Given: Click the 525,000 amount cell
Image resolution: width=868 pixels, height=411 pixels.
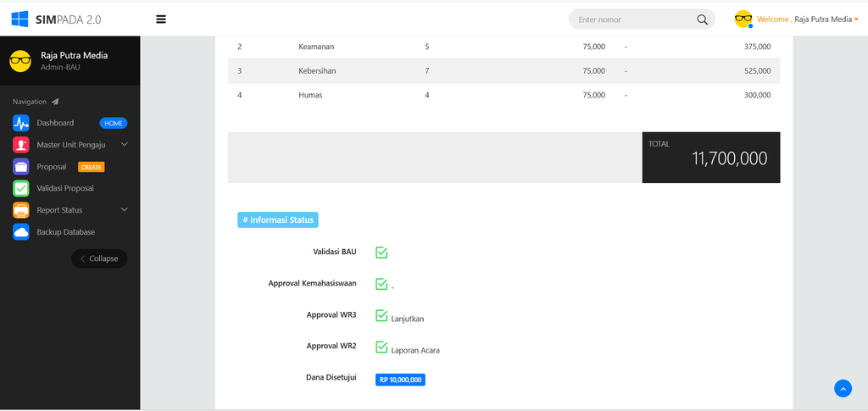Looking at the screenshot, I should click(757, 71).
